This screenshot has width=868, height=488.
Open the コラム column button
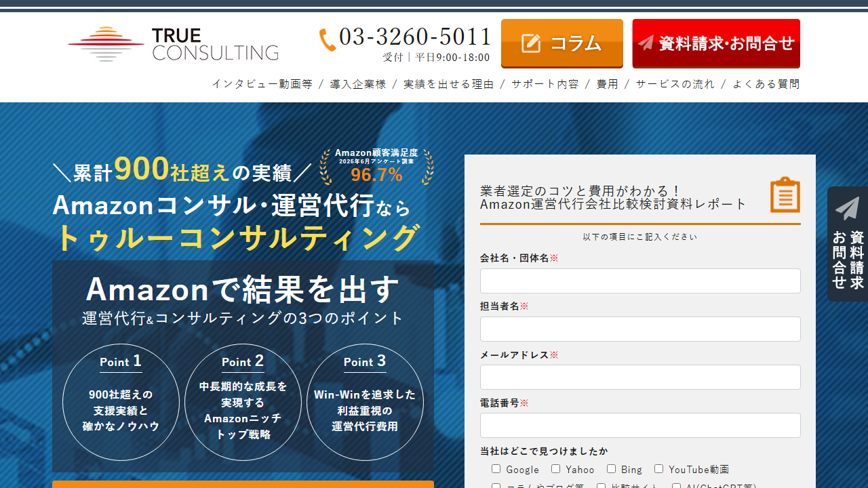click(x=562, y=43)
